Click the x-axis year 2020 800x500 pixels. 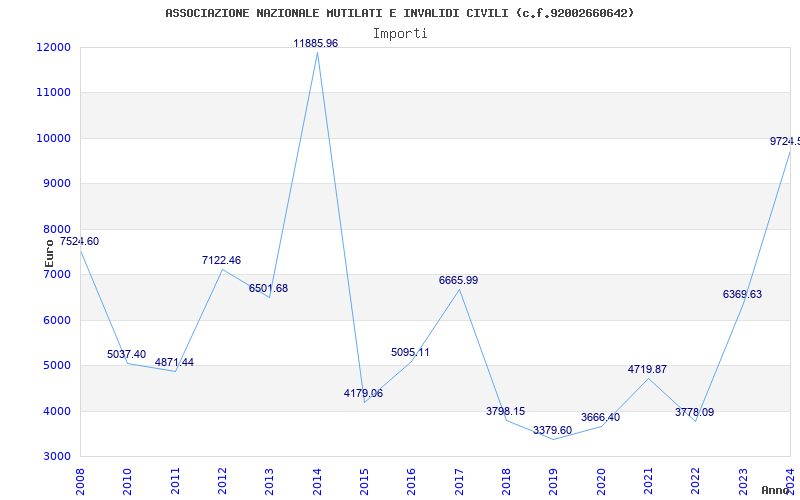601,481
